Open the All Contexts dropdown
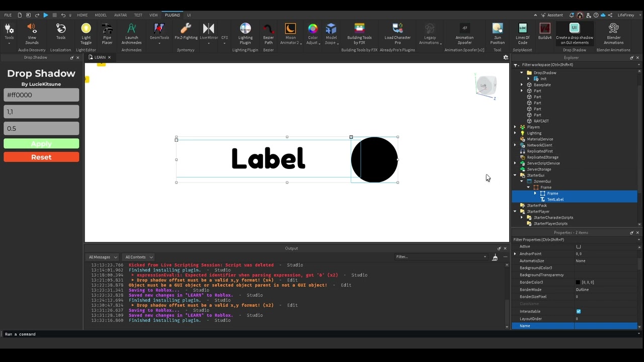This screenshot has width=644, height=362. 138,257
